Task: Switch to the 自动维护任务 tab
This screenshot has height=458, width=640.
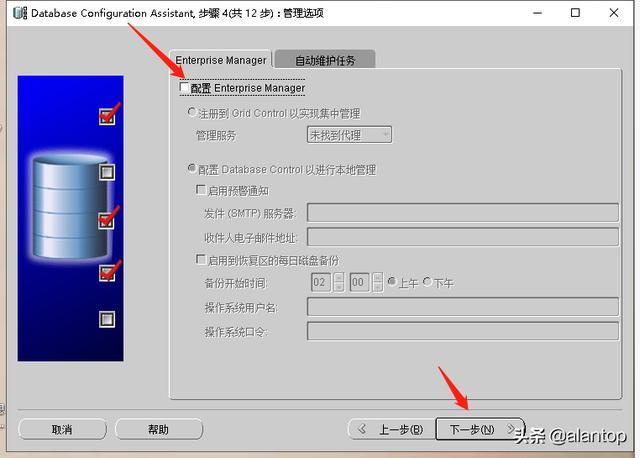Action: click(x=325, y=60)
